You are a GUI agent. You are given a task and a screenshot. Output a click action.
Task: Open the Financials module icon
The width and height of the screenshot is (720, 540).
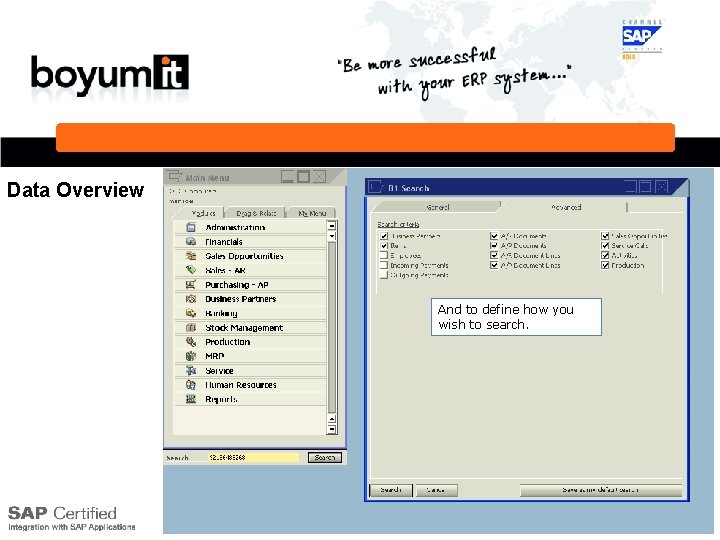(x=191, y=242)
